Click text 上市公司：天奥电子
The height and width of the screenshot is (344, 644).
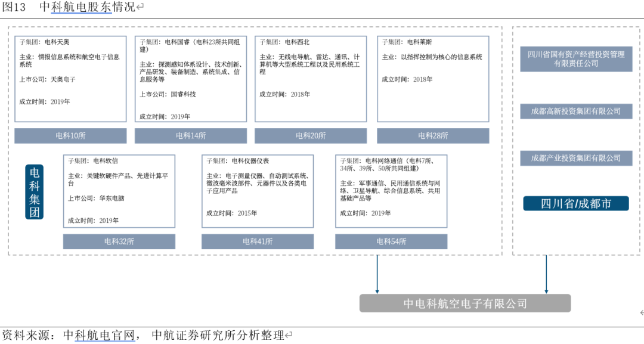pyautogui.click(x=48, y=79)
